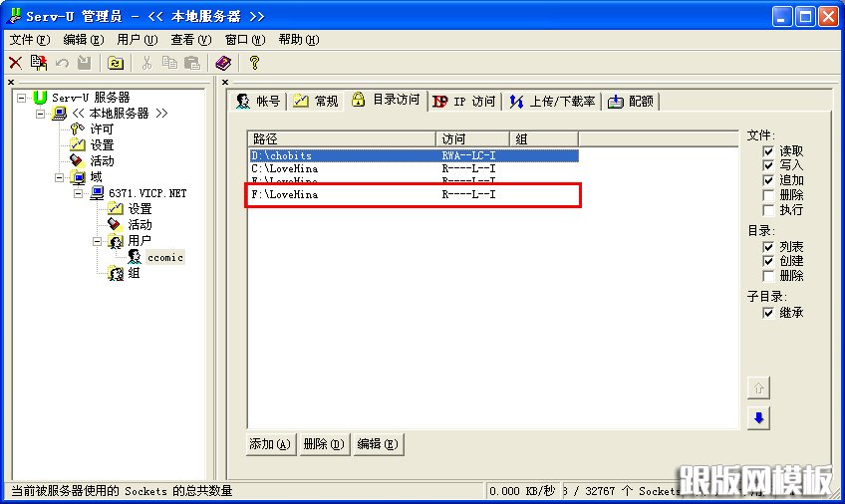Click the 路径 column header
This screenshot has height=504, width=845.
(342, 138)
